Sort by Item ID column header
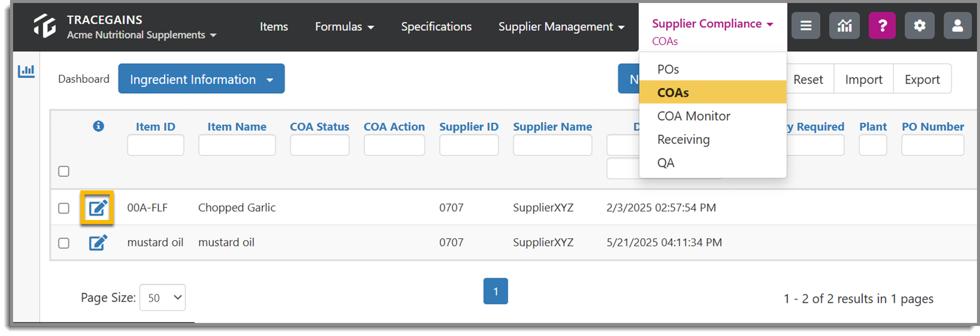 tap(155, 127)
